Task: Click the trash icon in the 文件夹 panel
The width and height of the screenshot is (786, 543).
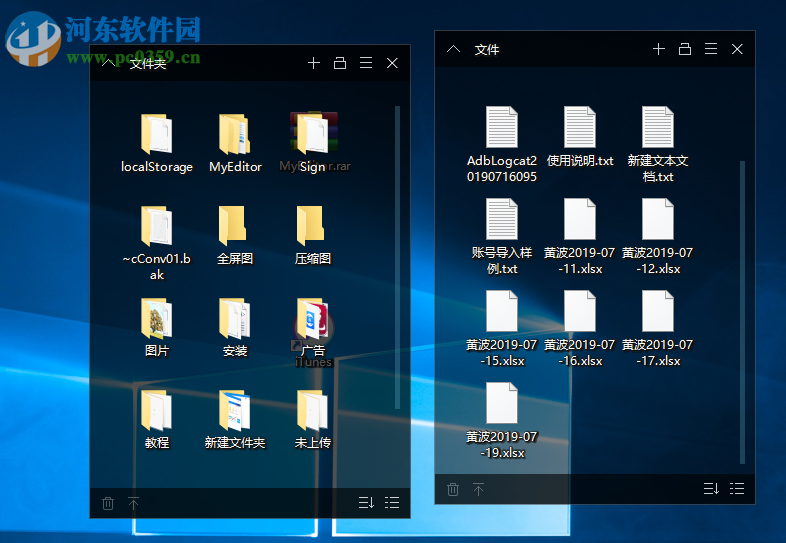Action: (108, 503)
